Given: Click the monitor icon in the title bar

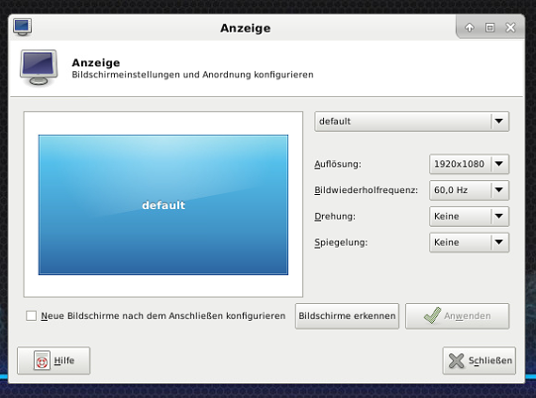Looking at the screenshot, I should 23,27.
